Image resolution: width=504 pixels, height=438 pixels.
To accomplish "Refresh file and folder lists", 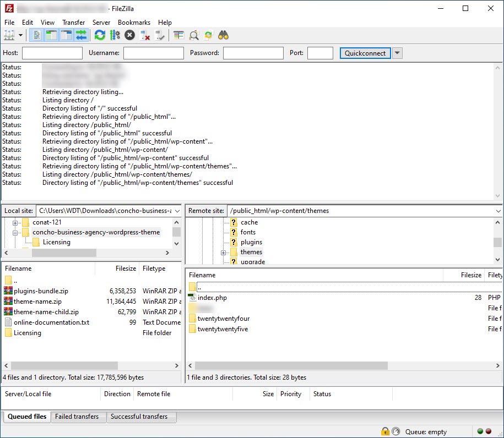I will pos(100,35).
